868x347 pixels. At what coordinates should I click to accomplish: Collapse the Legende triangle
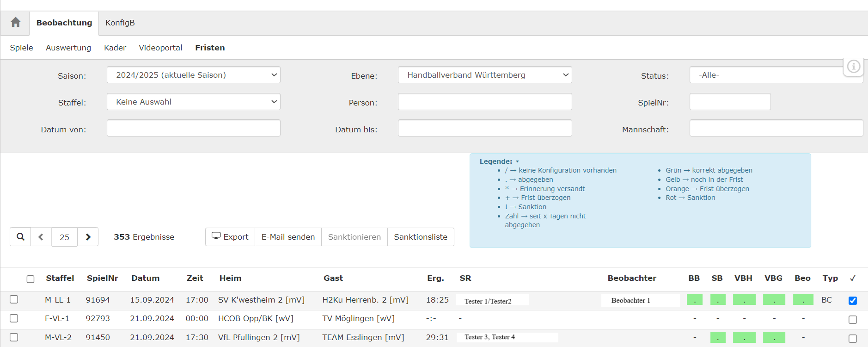point(517,161)
